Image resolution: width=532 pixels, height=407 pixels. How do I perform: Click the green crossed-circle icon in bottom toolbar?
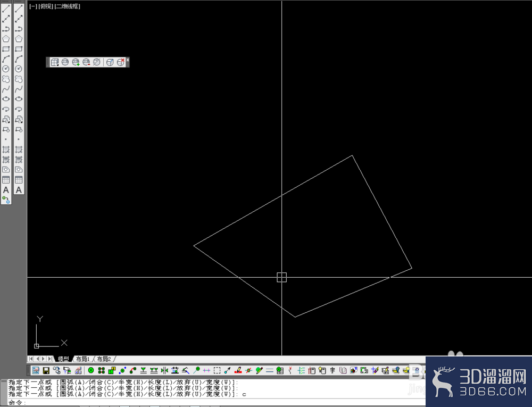tap(90, 370)
